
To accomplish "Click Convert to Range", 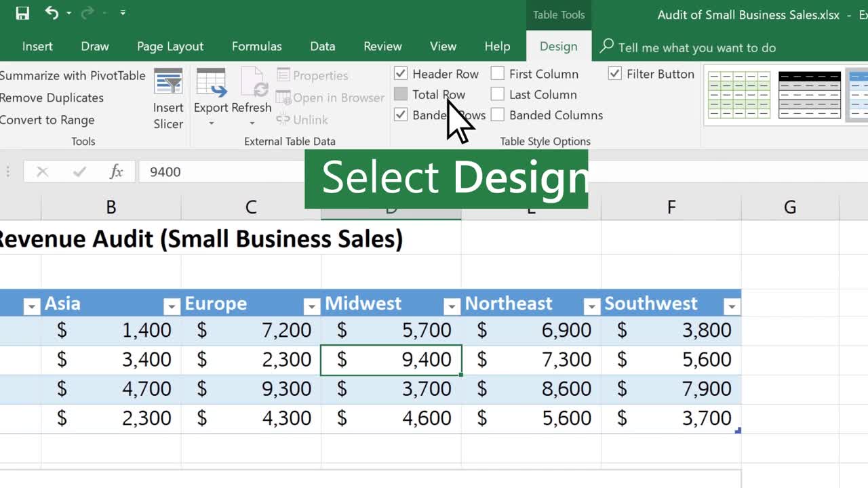I will 47,120.
